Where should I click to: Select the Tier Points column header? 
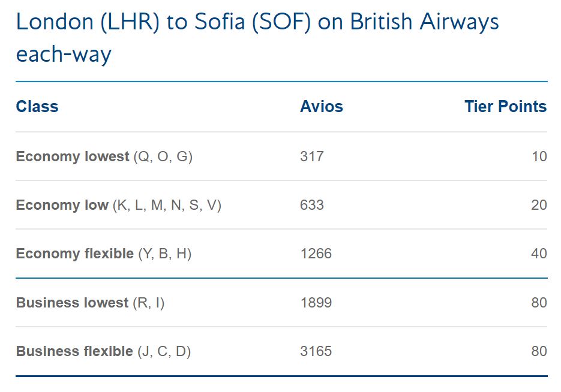point(506,107)
